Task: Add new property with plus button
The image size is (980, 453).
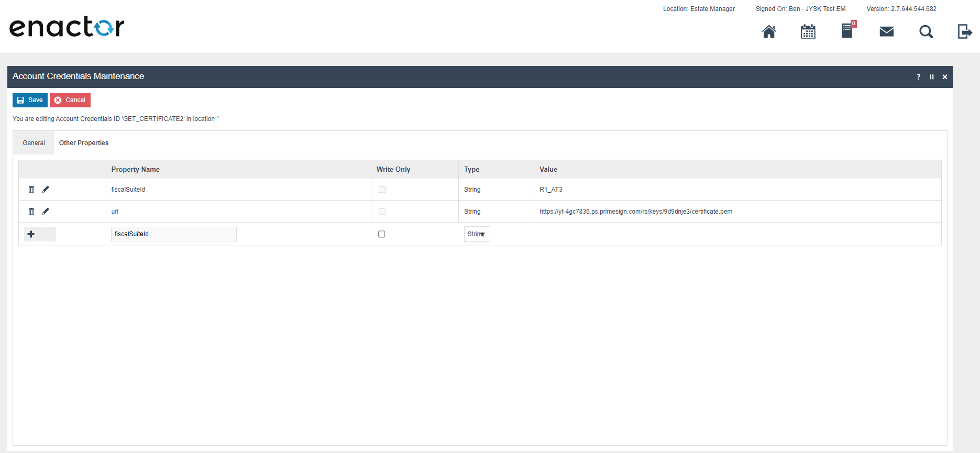Action: coord(31,234)
